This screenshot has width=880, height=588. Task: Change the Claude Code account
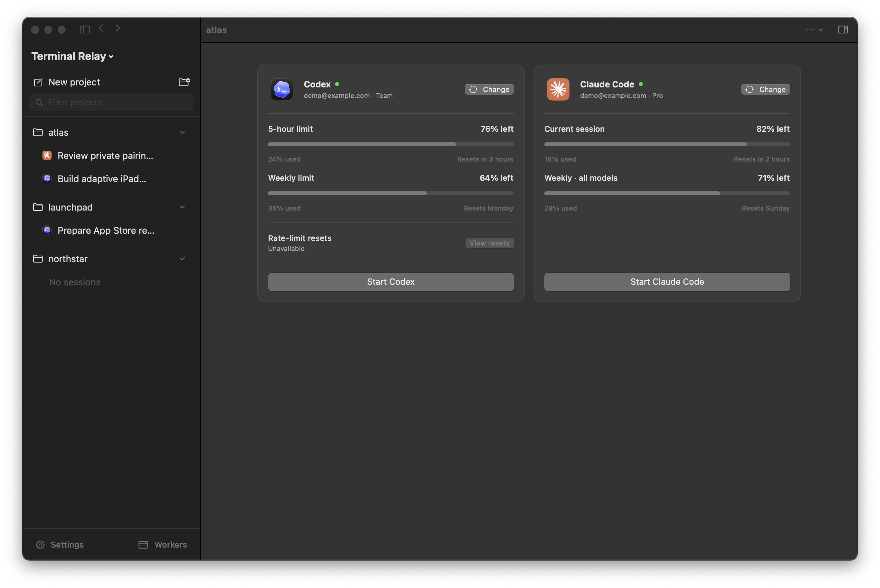765,89
